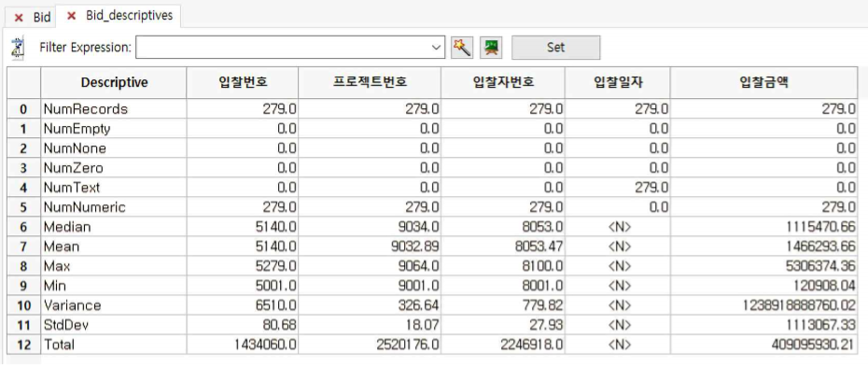Viewport: 868px width, 366px height.
Task: Select row header number 6 for Median
Action: pyautogui.click(x=24, y=227)
